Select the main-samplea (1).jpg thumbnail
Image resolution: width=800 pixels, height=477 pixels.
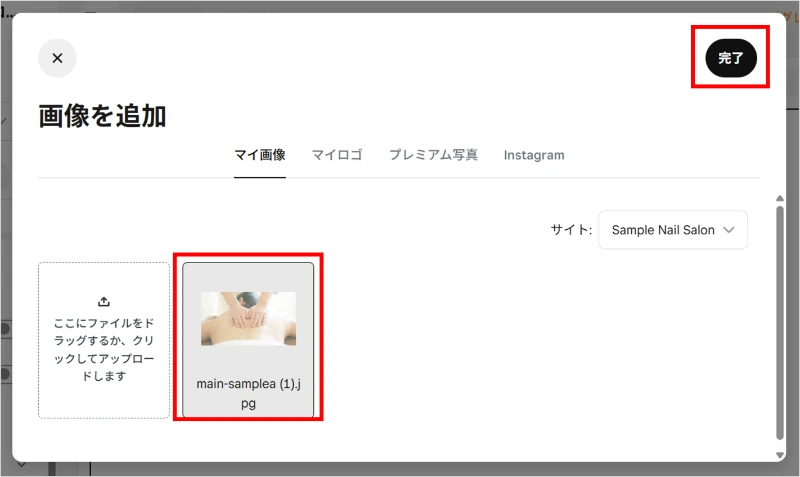pos(248,340)
